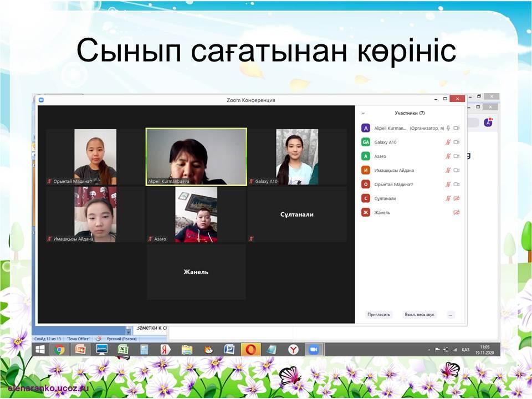Click Akpeil Kurmanbaeva's purple avatar in participants list
This screenshot has height=399, width=532.
coord(365,128)
